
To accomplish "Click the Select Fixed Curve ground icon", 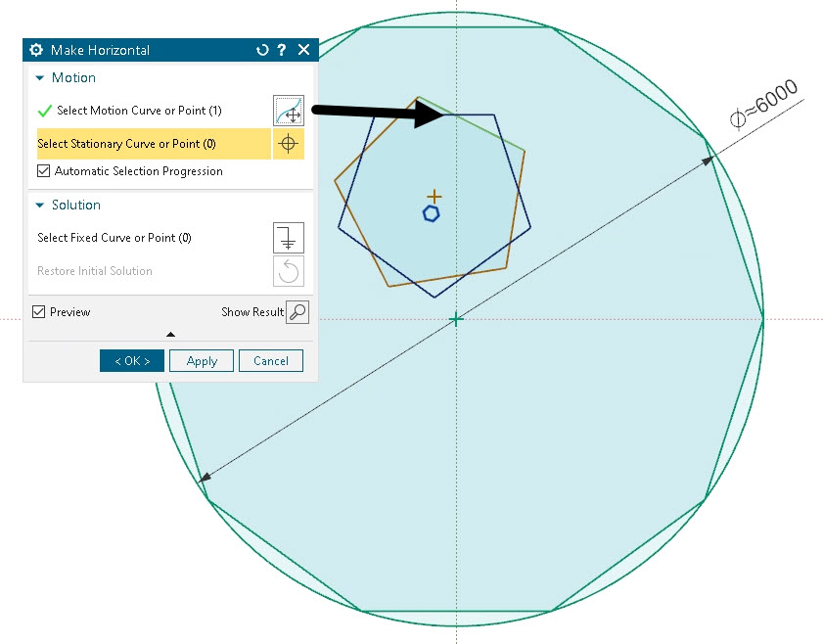I will [x=288, y=238].
